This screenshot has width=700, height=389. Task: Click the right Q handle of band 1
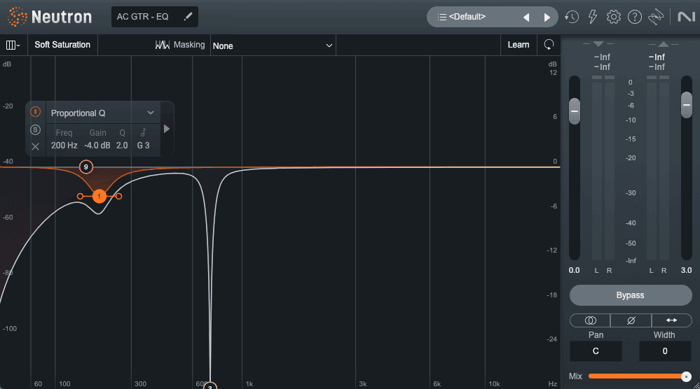[118, 196]
